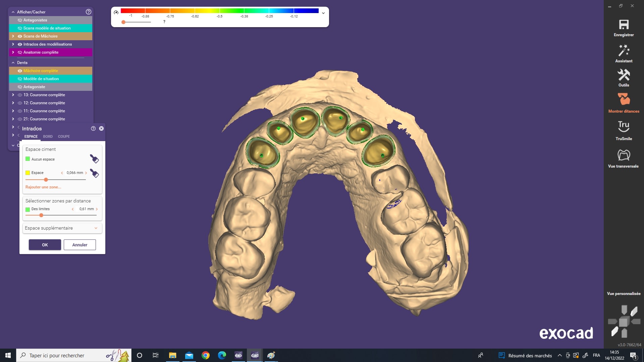Decrease the Espace value with left arrow

[62, 173]
